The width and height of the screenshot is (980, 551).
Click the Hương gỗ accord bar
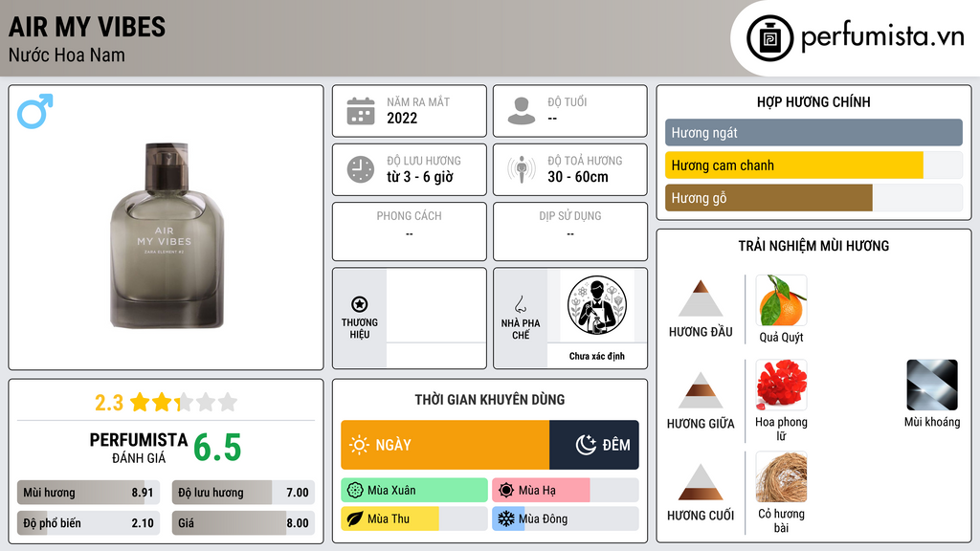click(813, 197)
